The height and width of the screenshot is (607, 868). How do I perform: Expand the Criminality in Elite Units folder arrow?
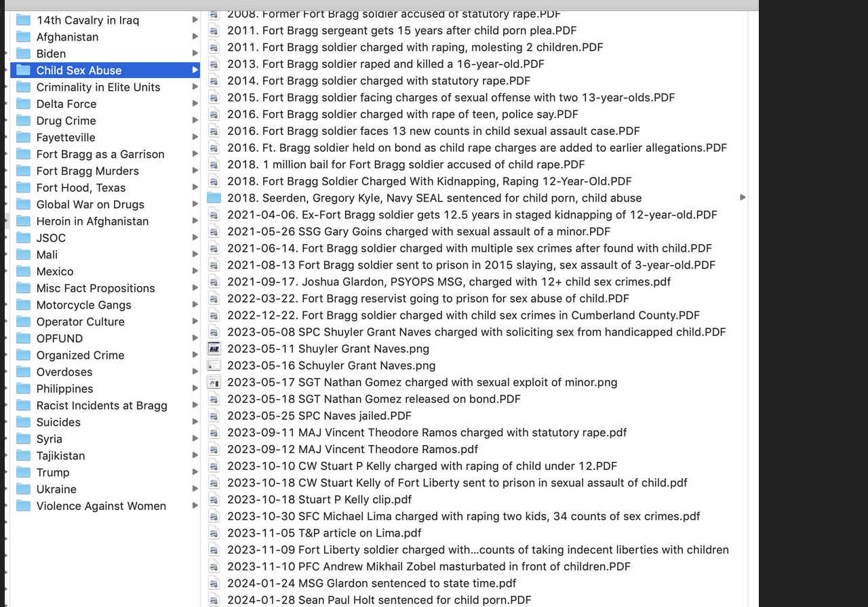click(195, 87)
